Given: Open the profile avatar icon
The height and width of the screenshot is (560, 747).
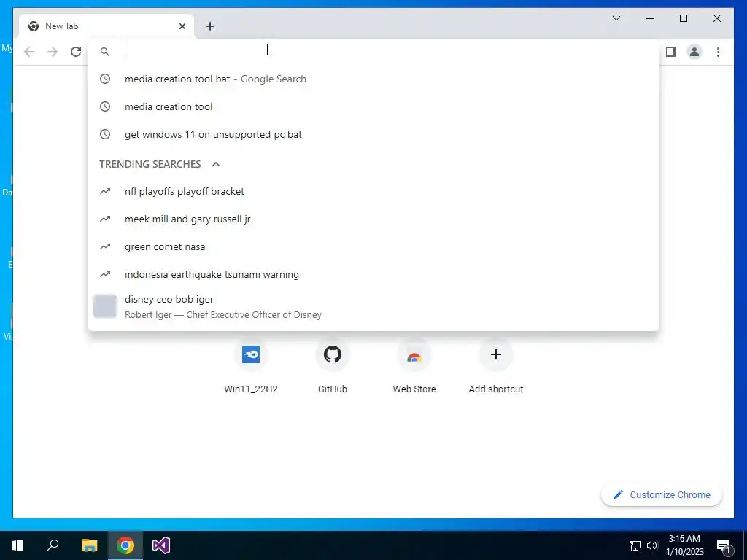Looking at the screenshot, I should [x=694, y=52].
